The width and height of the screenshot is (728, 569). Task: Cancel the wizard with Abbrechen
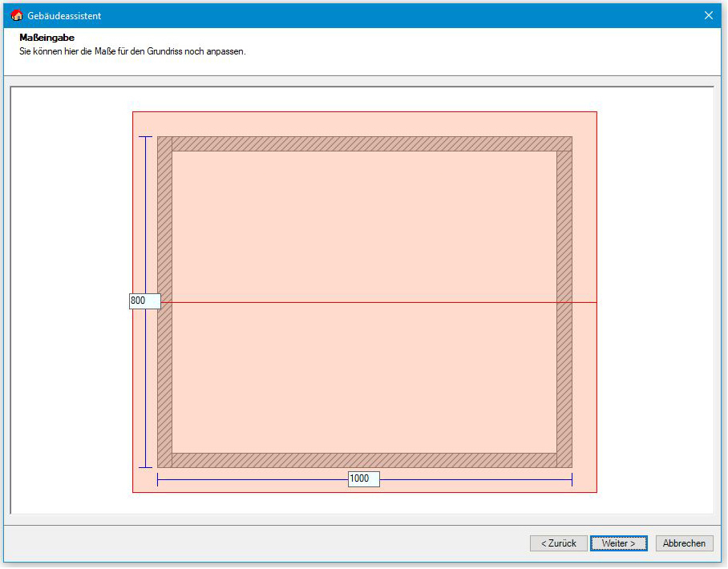pos(684,543)
